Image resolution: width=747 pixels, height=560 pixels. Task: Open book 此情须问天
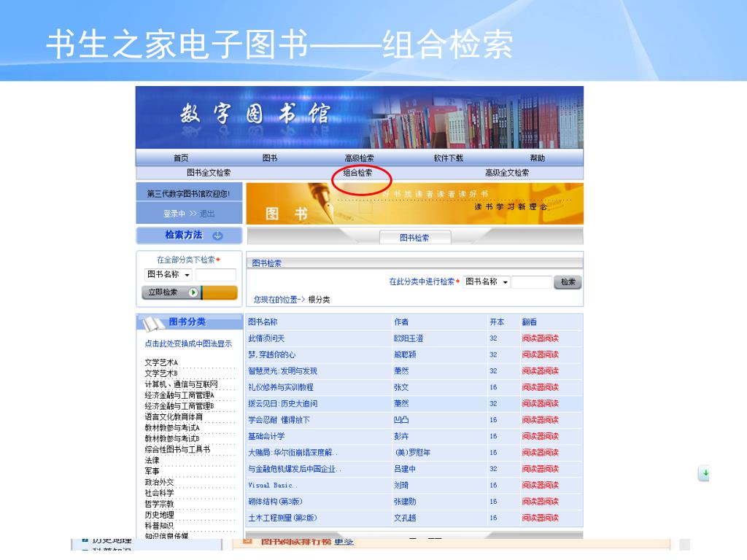point(266,338)
